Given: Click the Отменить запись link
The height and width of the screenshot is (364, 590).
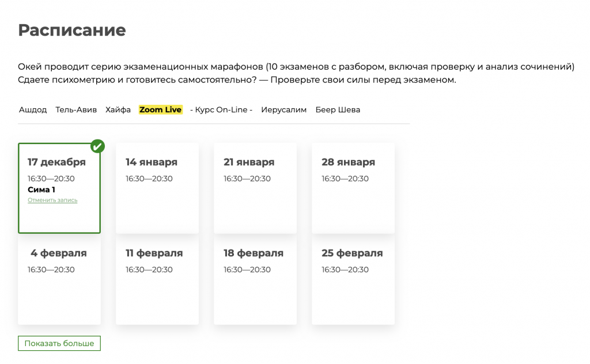Looking at the screenshot, I should tap(52, 200).
